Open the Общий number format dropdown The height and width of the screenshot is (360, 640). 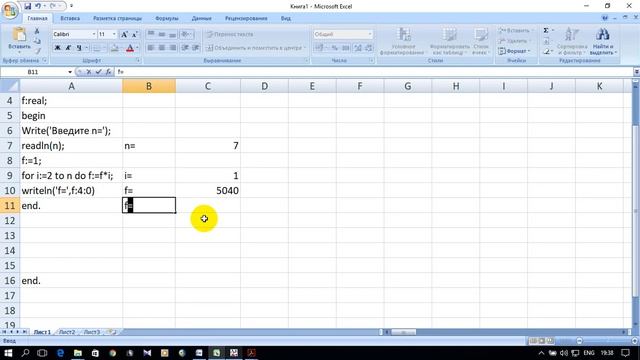370,34
